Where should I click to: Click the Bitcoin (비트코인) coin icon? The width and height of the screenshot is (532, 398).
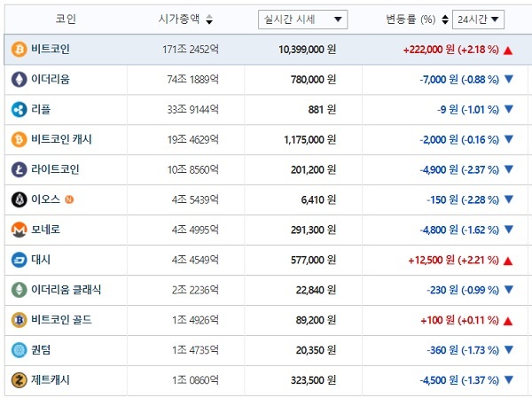[x=20, y=50]
